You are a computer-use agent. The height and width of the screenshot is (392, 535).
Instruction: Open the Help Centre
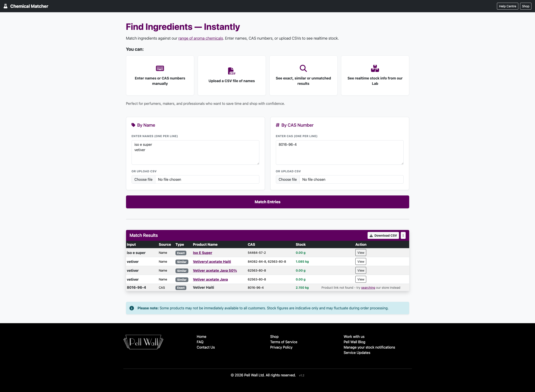tap(507, 6)
